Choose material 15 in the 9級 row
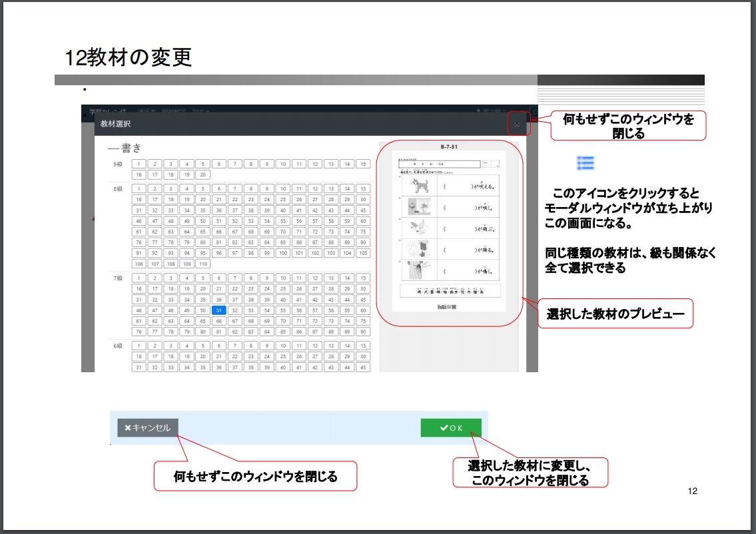756x534 pixels. pyautogui.click(x=363, y=164)
